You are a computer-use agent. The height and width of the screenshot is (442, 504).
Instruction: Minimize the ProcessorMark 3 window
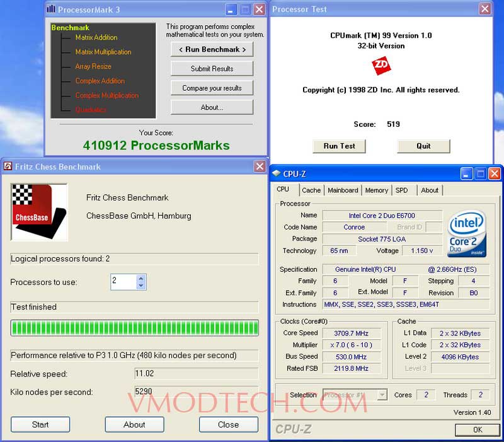(231, 9)
